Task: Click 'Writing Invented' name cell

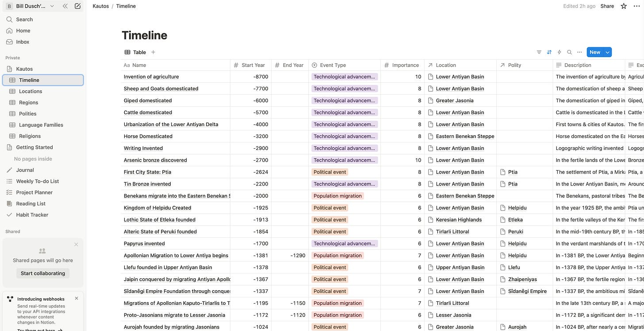Action: point(176,148)
